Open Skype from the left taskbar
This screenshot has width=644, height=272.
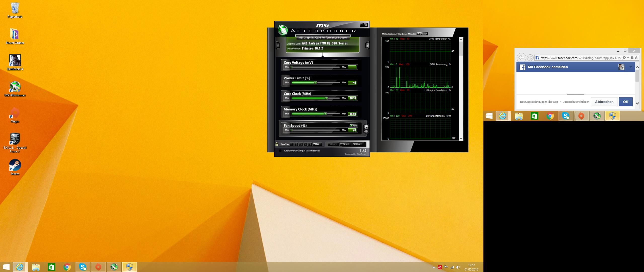point(83,267)
